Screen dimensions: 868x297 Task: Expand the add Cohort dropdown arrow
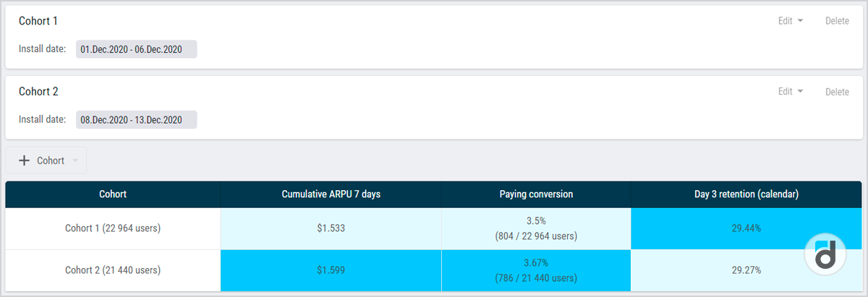[75, 160]
